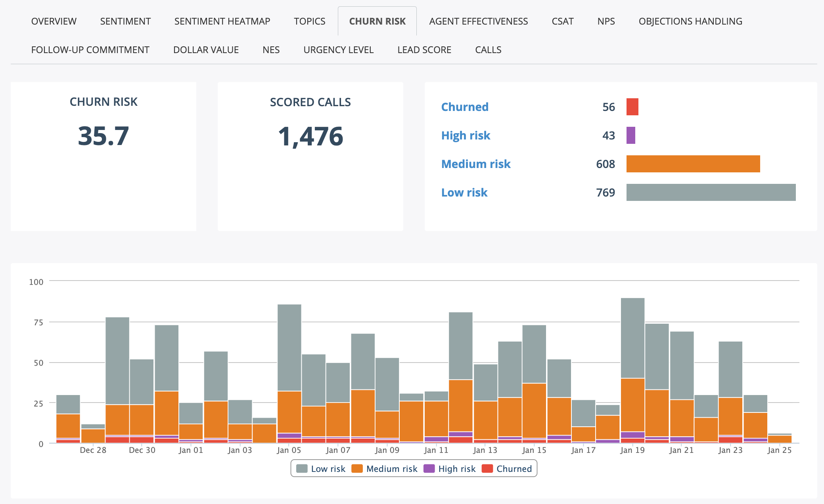Go to the Urgency Level tab

(339, 50)
